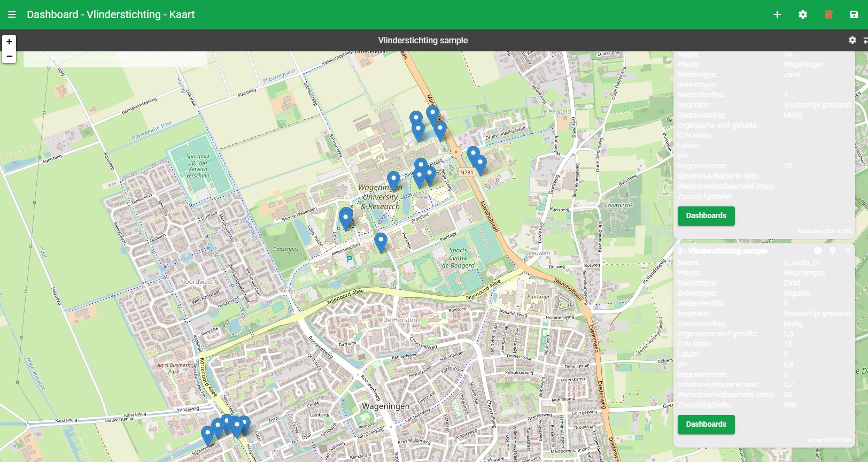
Task: Open dashboard settings gear in green header
Action: 803,14
